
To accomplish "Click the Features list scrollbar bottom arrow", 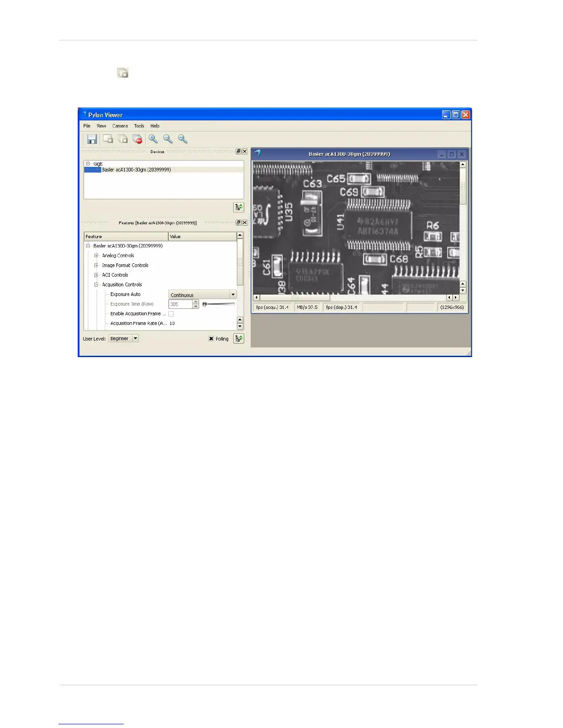I will coord(240,327).
